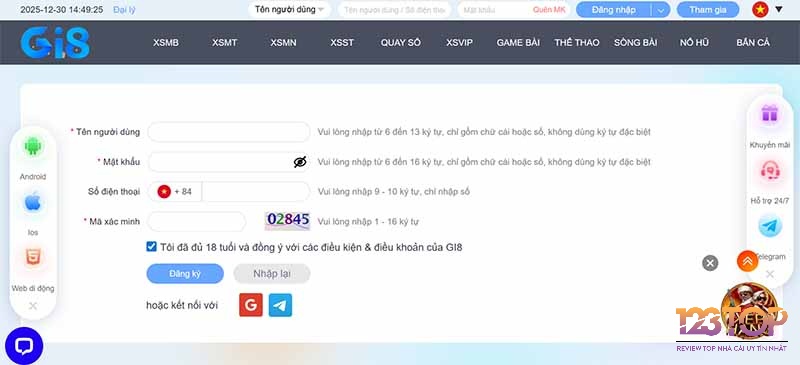Image resolution: width=800 pixels, height=365 pixels.
Task: Submit the Đăng ký register button
Action: coord(185,274)
